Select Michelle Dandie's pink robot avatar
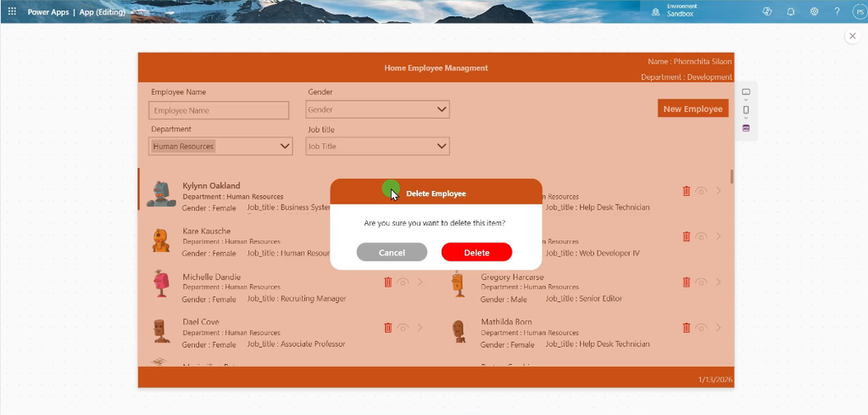This screenshot has width=868, height=415. pyautogui.click(x=161, y=284)
